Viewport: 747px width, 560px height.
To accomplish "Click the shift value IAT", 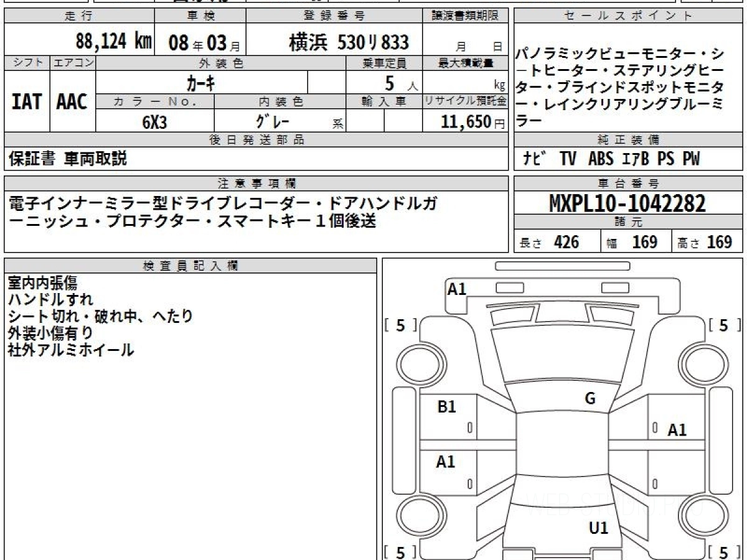I will point(27,101).
